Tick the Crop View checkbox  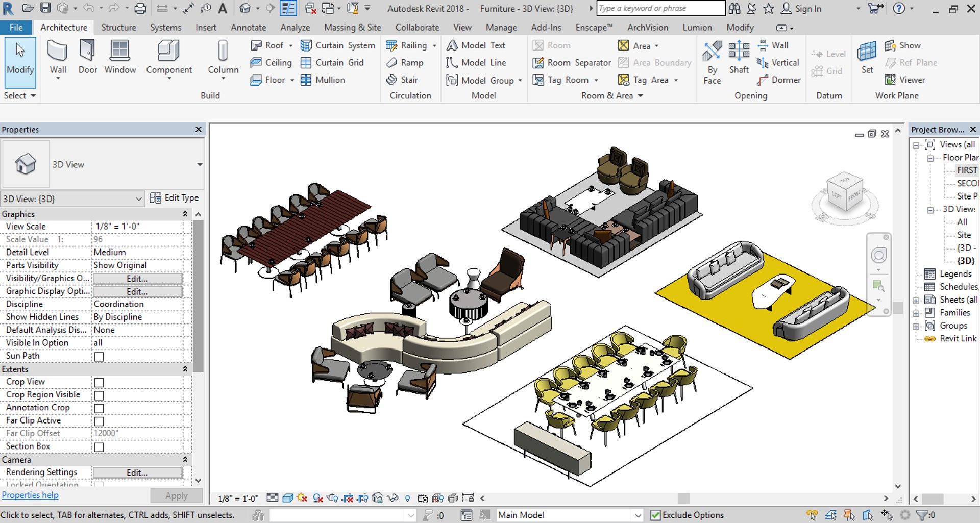click(99, 382)
